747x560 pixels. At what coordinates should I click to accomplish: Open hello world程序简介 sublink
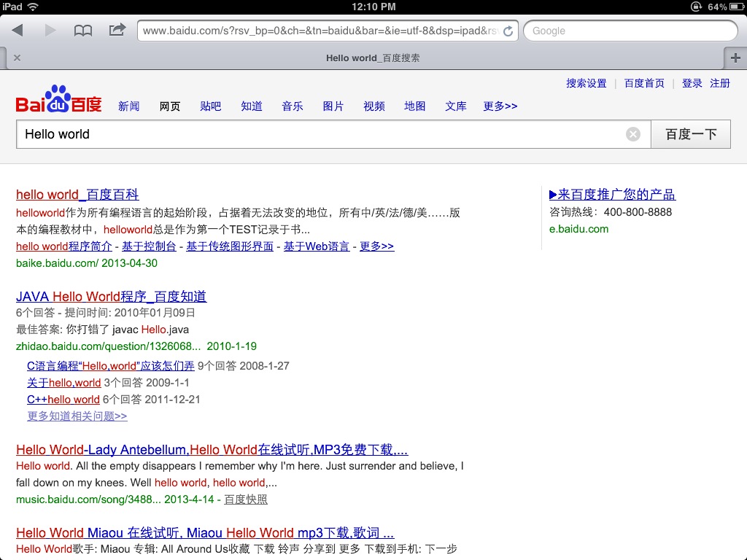tap(64, 246)
